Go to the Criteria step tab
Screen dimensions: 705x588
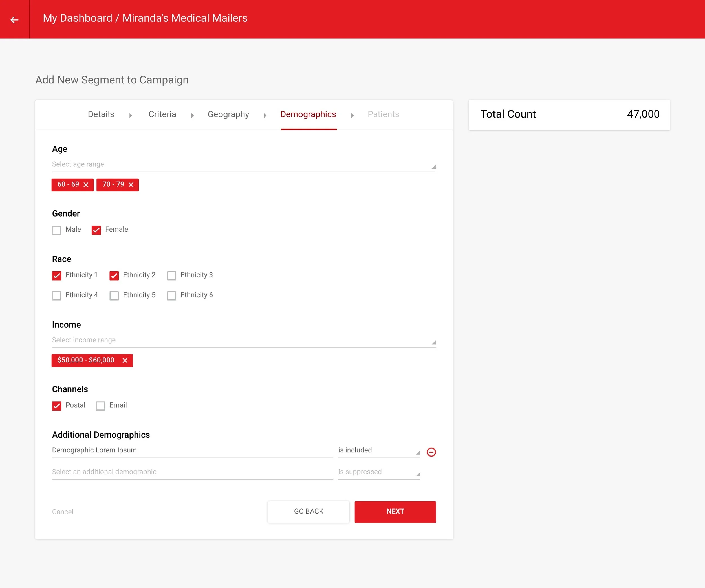point(162,114)
